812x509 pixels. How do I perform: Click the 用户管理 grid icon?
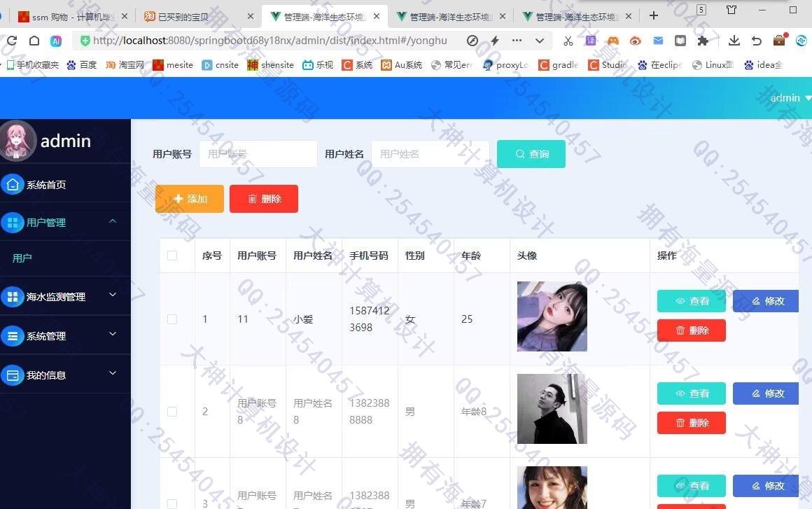click(x=13, y=223)
